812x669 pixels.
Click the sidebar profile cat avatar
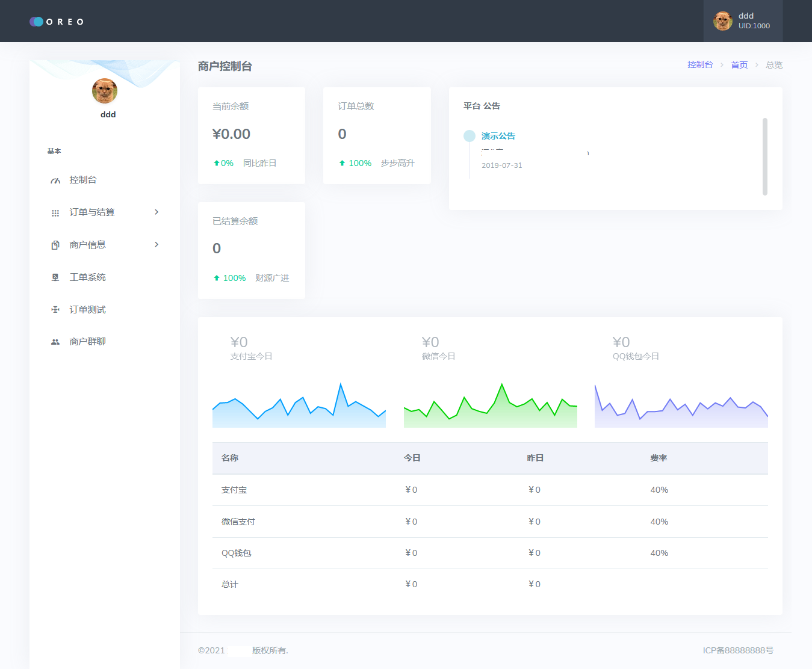point(105,91)
